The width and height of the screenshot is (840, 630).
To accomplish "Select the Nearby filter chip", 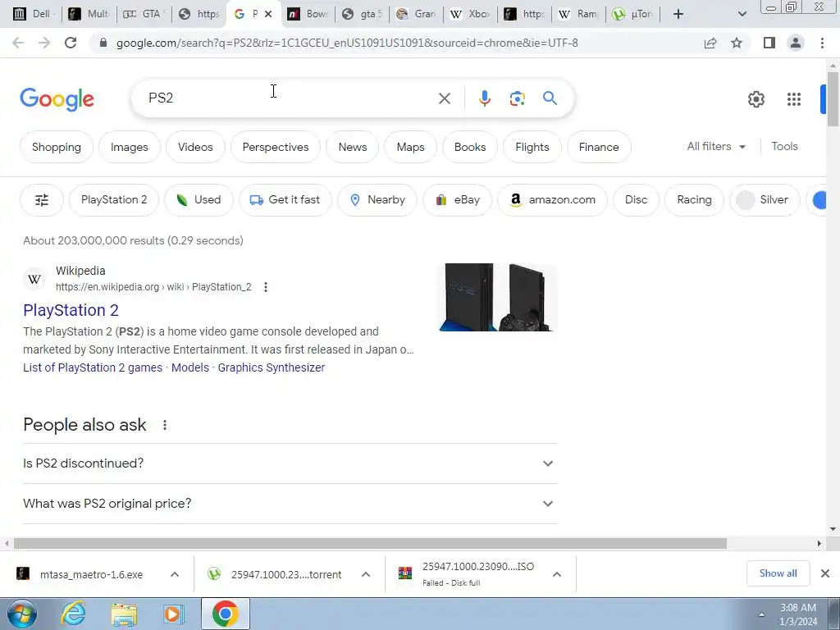I will 377,200.
